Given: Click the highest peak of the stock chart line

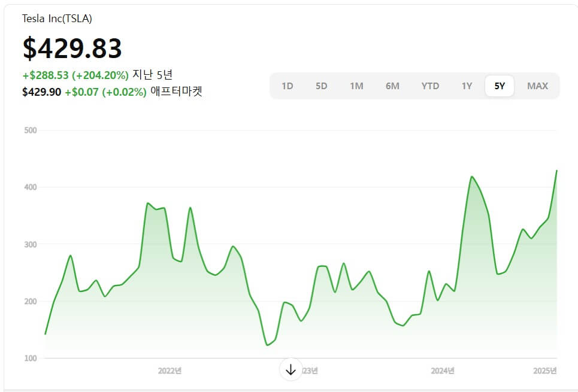Looking at the screenshot, I should pyautogui.click(x=557, y=172).
